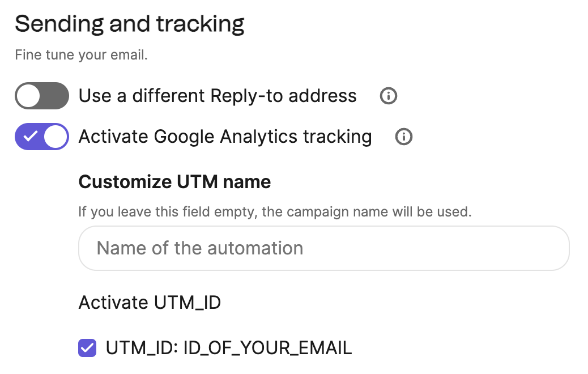
Task: Click the "Activate Google Analytics tracking" label
Action: [225, 137]
